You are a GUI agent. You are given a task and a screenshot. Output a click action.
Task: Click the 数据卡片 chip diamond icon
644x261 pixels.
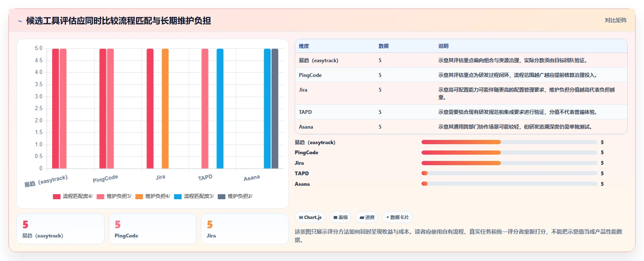click(x=387, y=217)
